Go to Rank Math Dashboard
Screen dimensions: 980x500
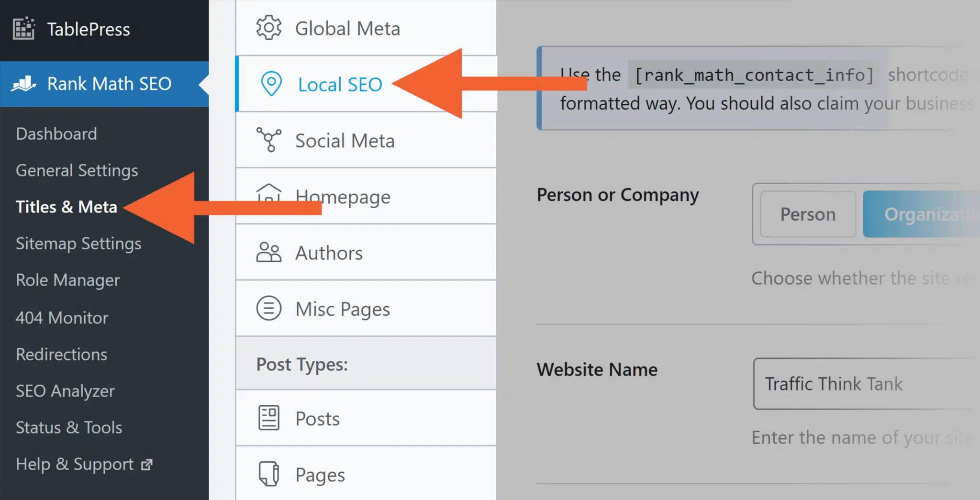tap(56, 133)
